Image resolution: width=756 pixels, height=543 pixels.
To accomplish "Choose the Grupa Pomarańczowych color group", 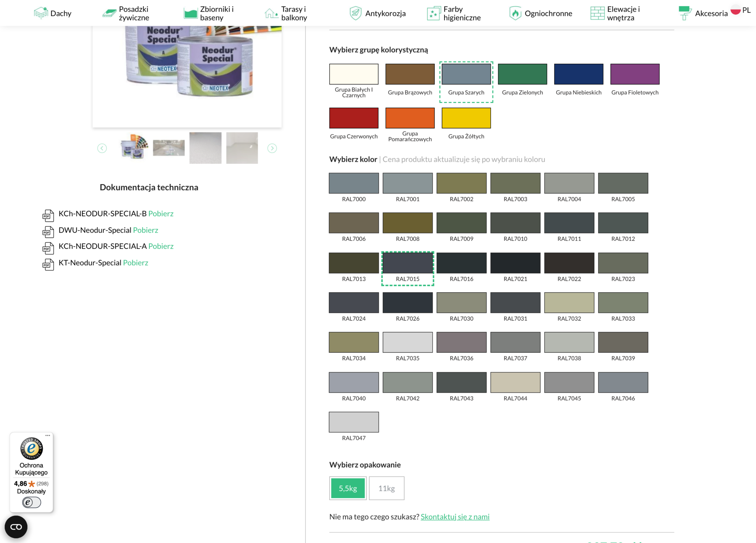I will coord(410,118).
